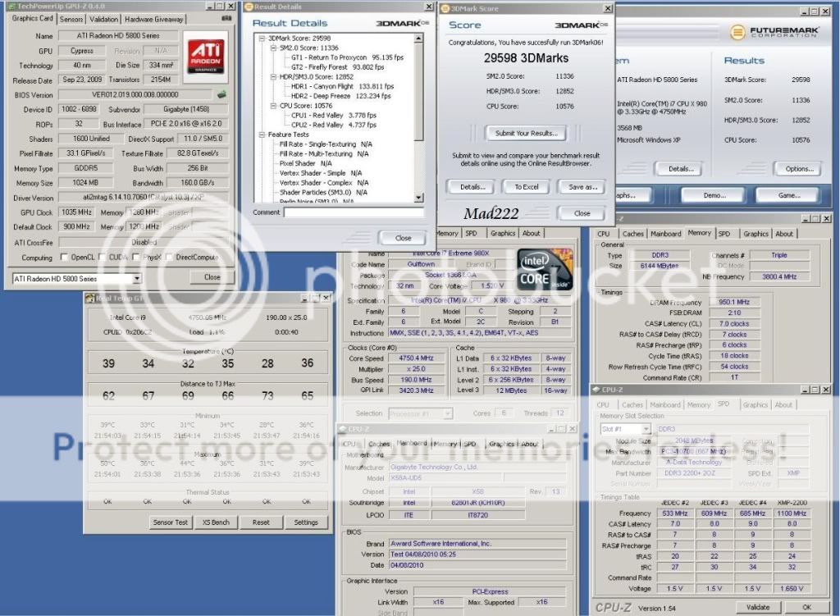Click the Comment field in Result Details
This screenshot has width=840, height=616.
coord(354,212)
